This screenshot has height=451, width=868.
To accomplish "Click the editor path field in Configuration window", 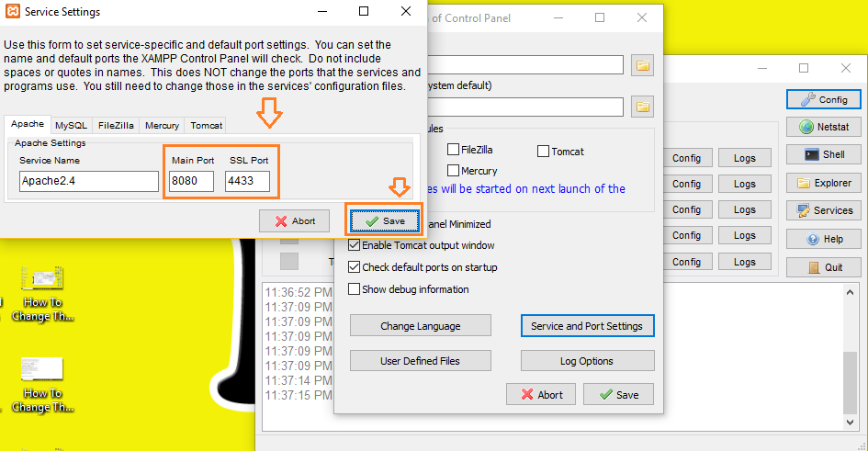I will pyautogui.click(x=526, y=65).
